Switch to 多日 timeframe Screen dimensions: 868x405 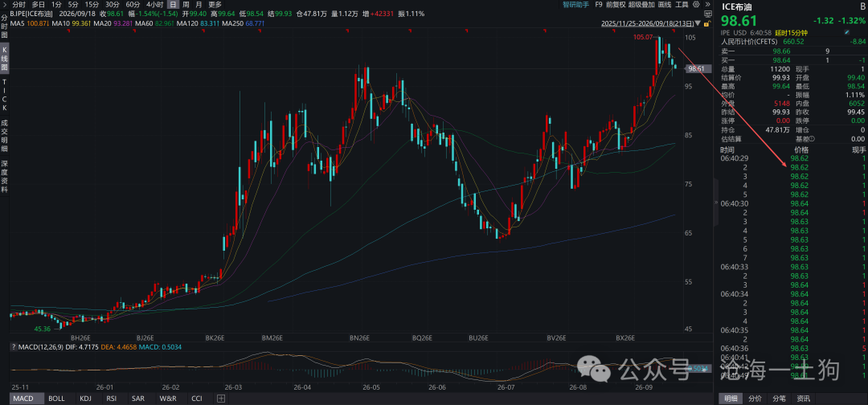point(39,5)
